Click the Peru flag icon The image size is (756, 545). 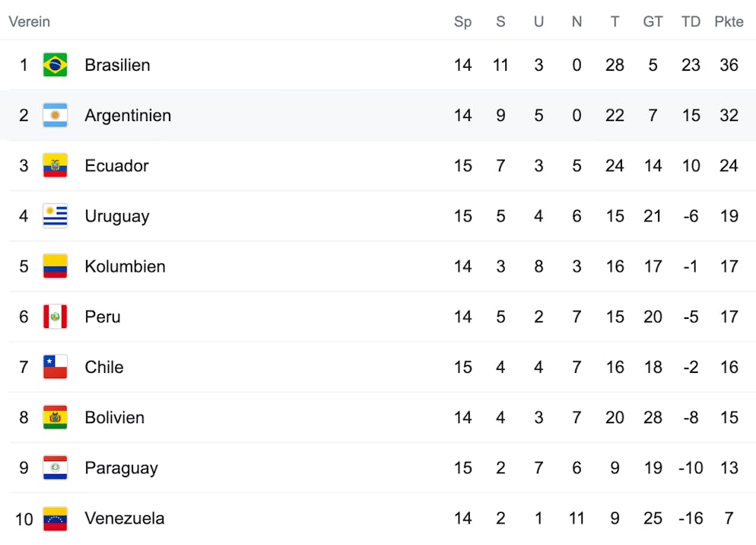[x=55, y=317]
